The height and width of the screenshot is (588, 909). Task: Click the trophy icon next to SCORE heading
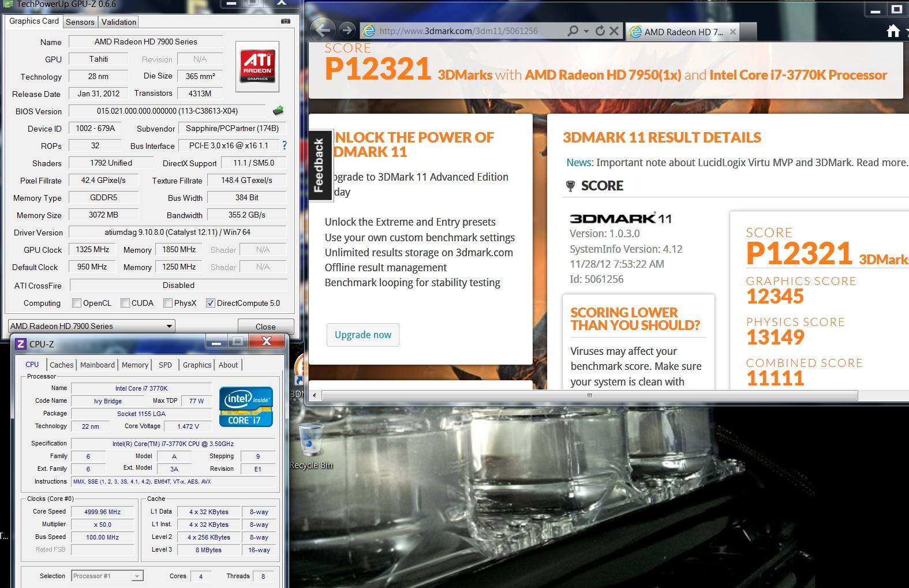point(570,186)
